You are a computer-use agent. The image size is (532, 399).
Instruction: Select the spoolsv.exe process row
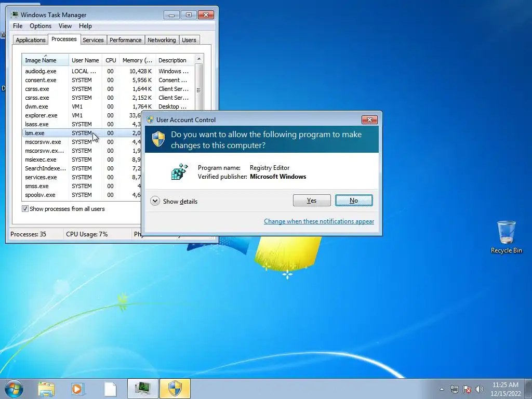[x=82, y=195]
